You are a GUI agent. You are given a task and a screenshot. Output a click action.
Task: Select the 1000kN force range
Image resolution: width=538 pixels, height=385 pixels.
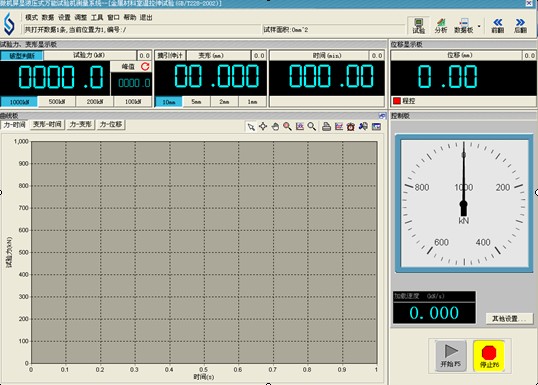click(x=19, y=102)
